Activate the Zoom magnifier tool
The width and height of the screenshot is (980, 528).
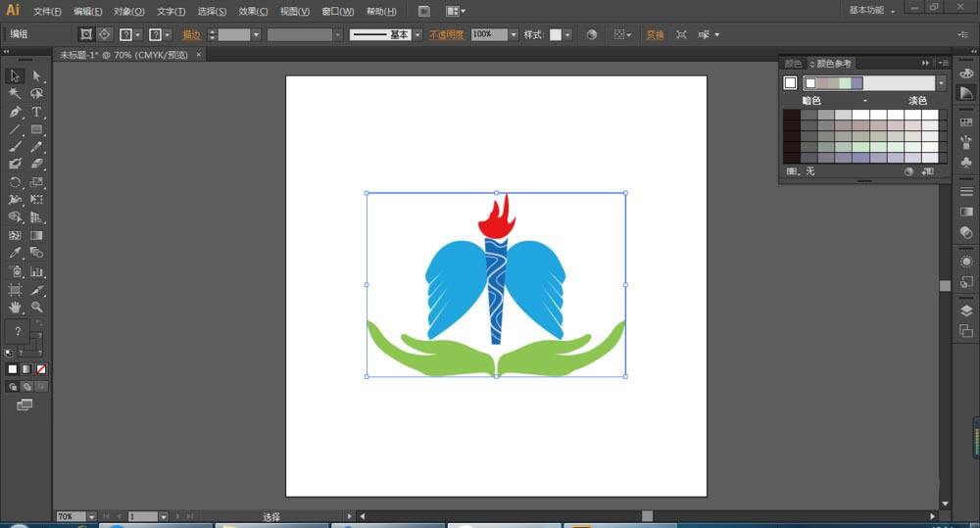tap(36, 308)
